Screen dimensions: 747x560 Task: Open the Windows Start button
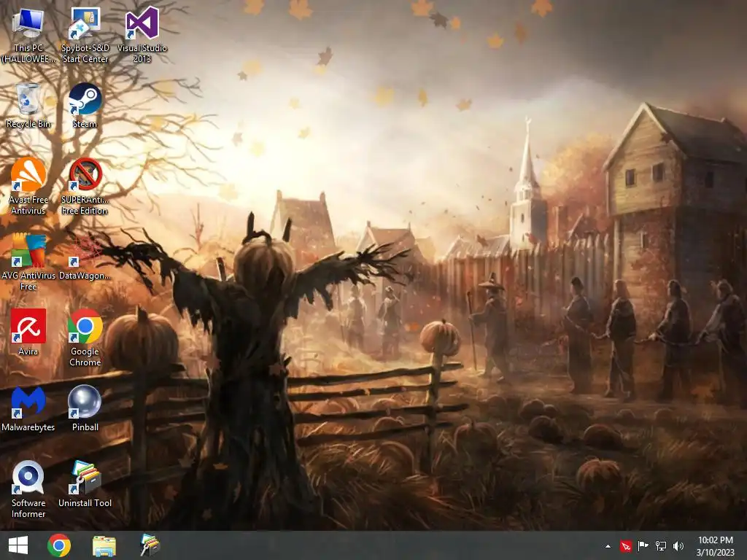tap(18, 545)
